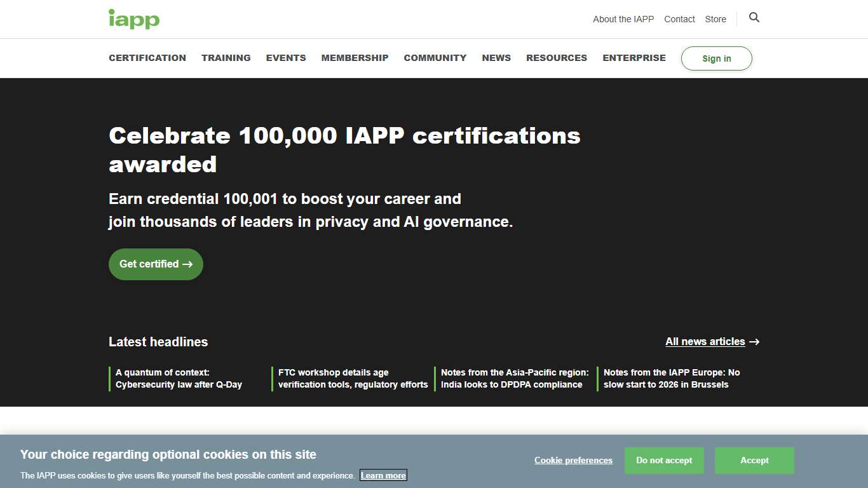Open the Store link
The width and height of the screenshot is (868, 488).
click(715, 19)
